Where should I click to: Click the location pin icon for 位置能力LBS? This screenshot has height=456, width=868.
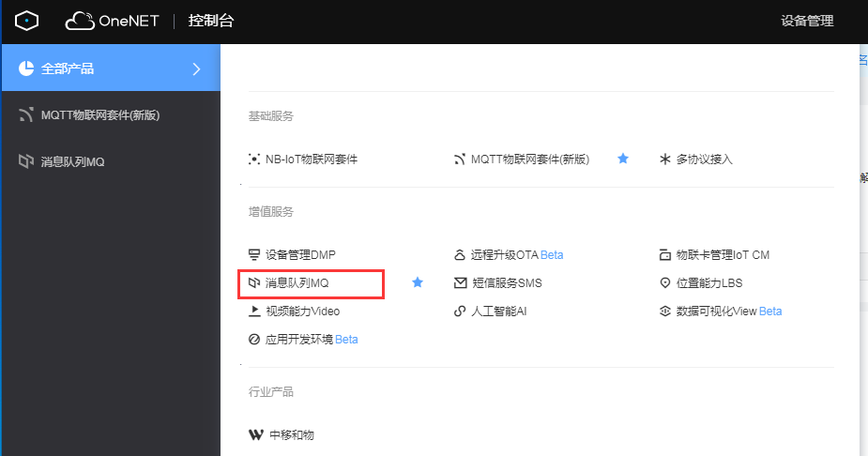[664, 282]
